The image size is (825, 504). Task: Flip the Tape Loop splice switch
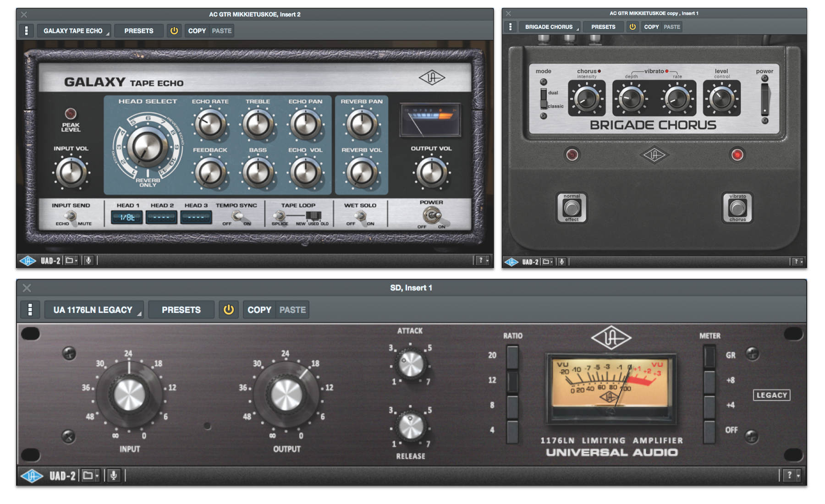click(x=279, y=216)
